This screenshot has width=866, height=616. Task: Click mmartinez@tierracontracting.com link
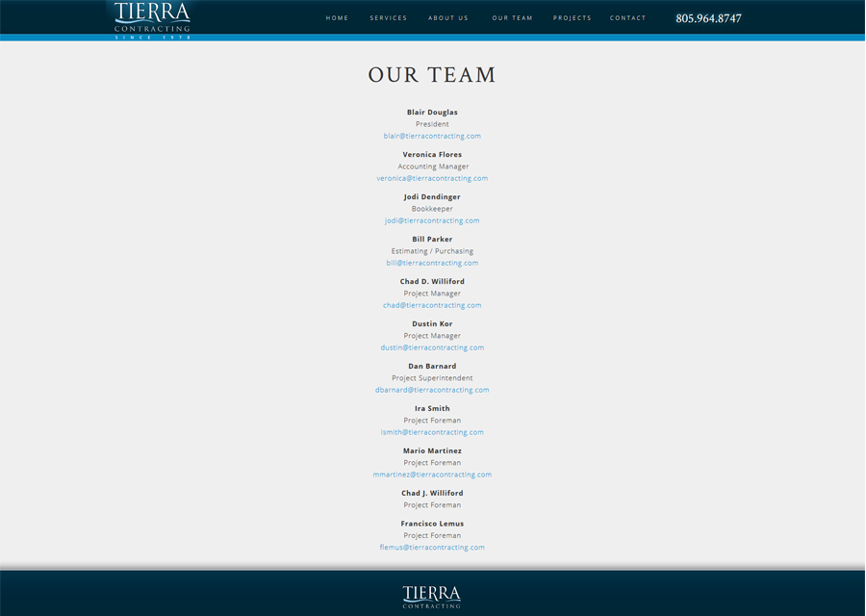click(432, 475)
